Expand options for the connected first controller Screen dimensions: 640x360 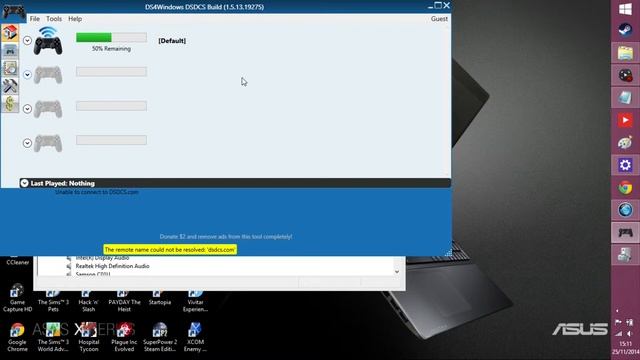click(27, 40)
